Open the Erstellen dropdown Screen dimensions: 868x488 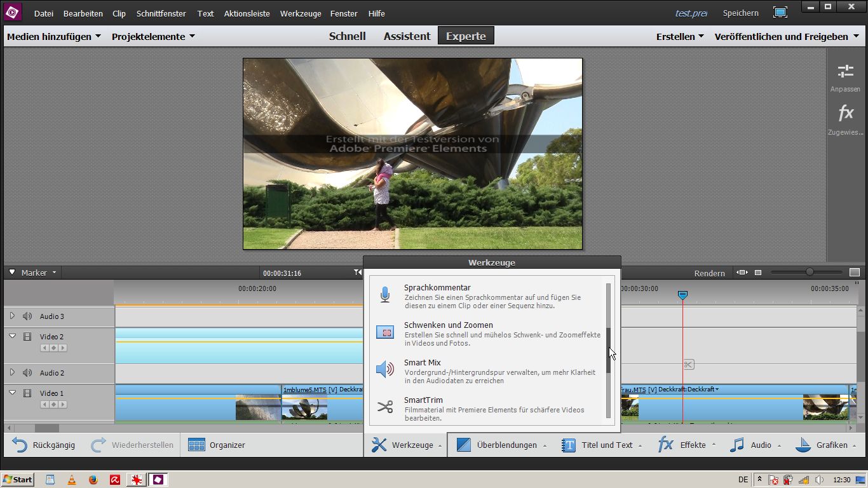[x=680, y=36]
